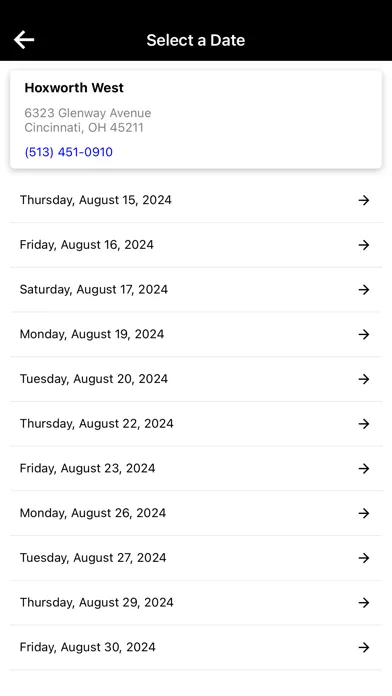The height and width of the screenshot is (696, 392).
Task: Click arrow next to Monday, August 26
Action: pyautogui.click(x=364, y=513)
